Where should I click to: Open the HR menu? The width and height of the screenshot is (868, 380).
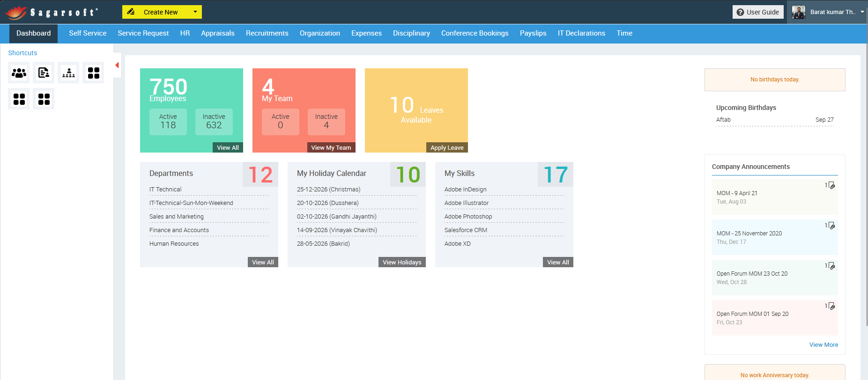tap(185, 33)
